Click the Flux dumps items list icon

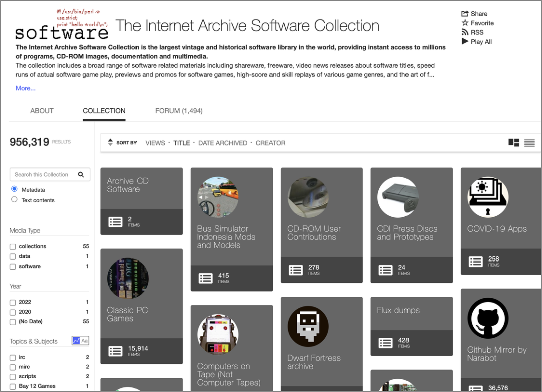(x=385, y=343)
